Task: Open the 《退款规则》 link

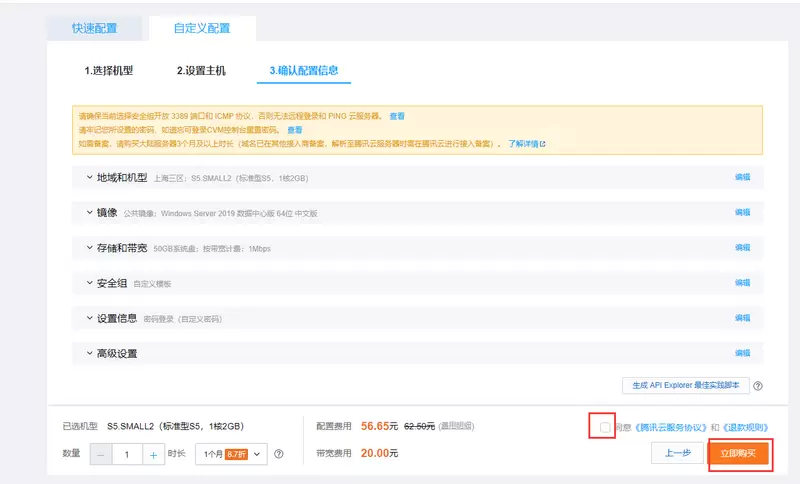Action: (x=745, y=427)
